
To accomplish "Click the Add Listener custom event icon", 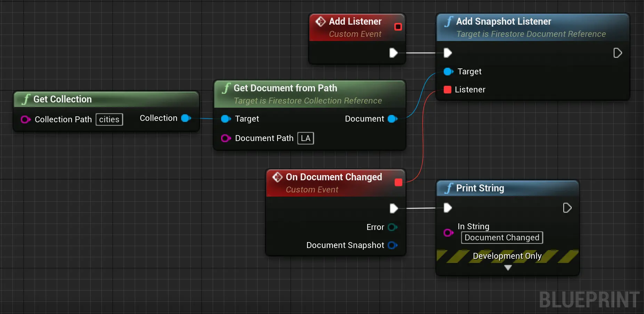I will (x=320, y=22).
